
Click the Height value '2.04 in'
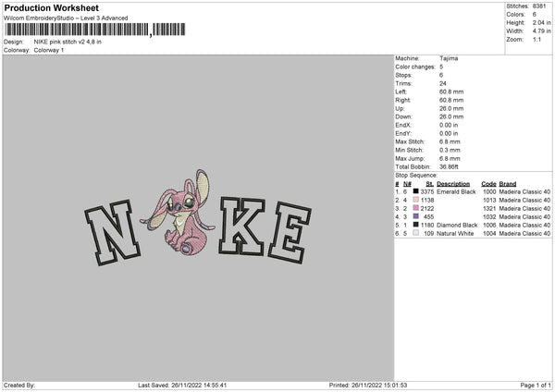tap(541, 22)
